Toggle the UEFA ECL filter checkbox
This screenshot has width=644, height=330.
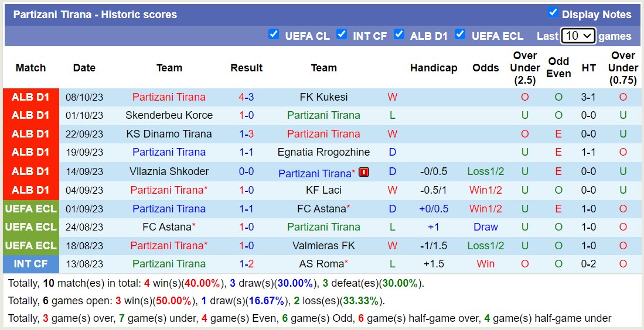460,34
